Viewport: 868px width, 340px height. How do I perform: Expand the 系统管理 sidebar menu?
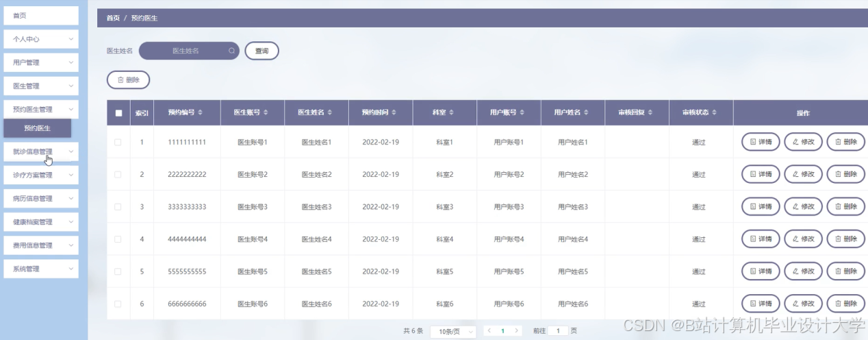click(41, 269)
